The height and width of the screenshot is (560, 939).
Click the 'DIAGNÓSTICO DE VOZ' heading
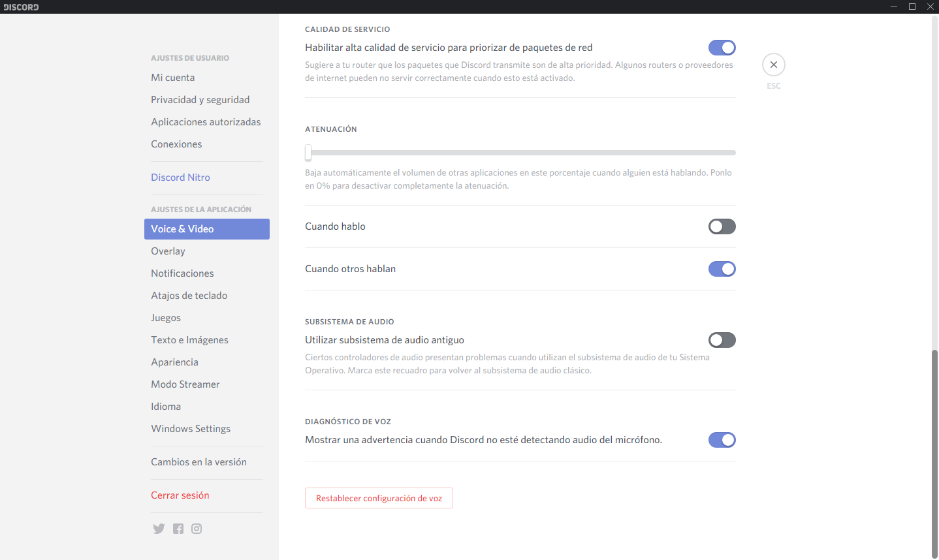click(x=348, y=422)
